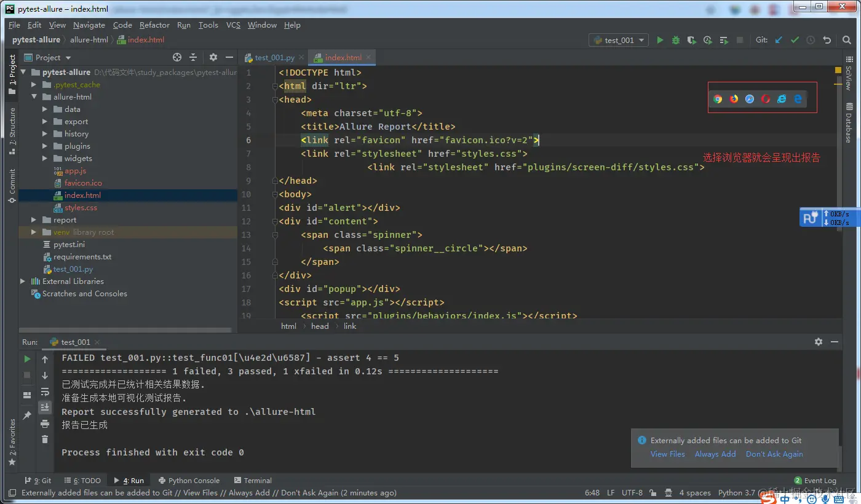This screenshot has width=861, height=504.
Task: Click UTF-8 encoding in status bar
Action: pyautogui.click(x=632, y=493)
